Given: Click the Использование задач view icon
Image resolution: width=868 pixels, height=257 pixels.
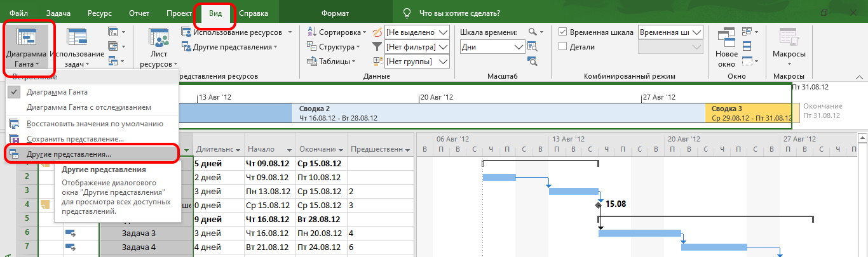Looking at the screenshot, I should [77, 38].
